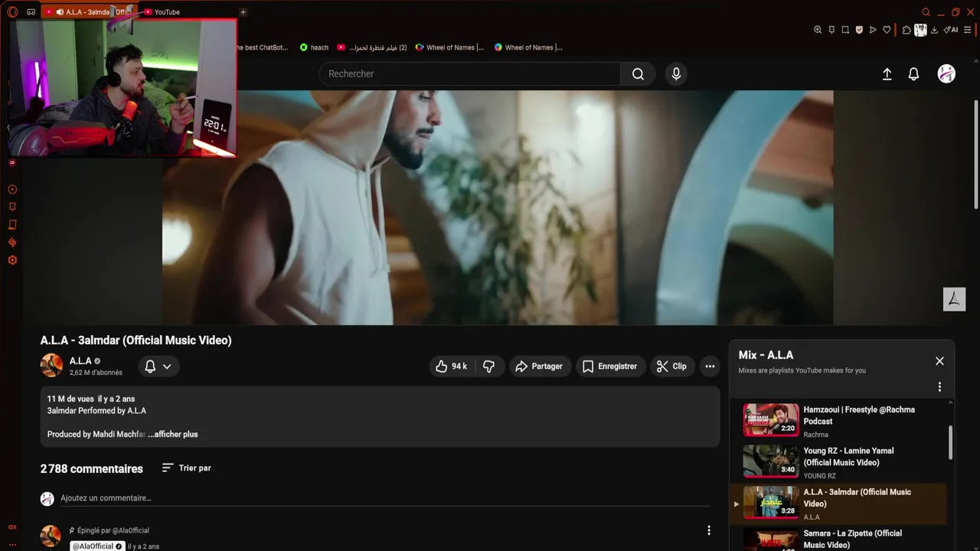Image resolution: width=980 pixels, height=551 pixels.
Task: Click the scroll-to-top arrow widget
Action: (954, 299)
